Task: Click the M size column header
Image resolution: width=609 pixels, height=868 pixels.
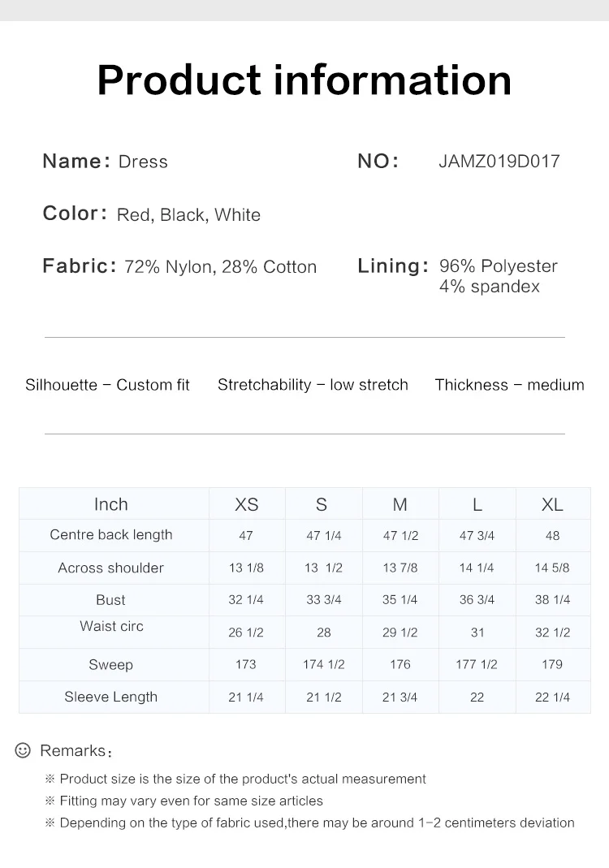Action: tap(400, 504)
